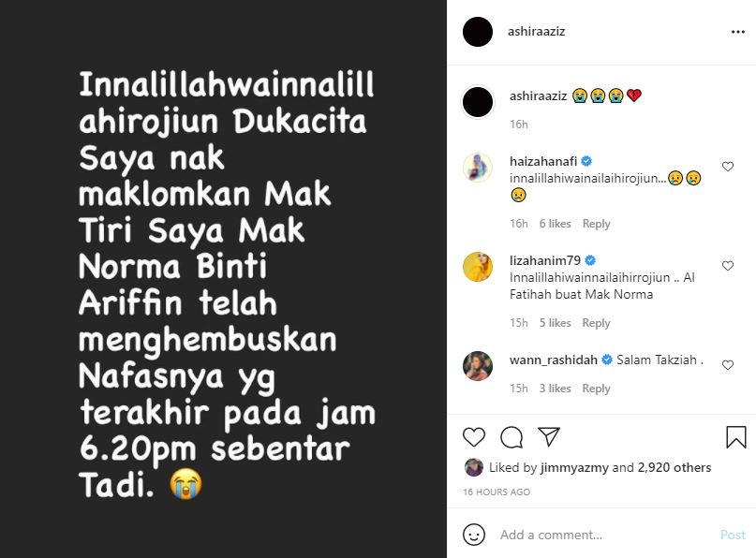Viewport: 756px width, 558px height.
Task: View the 2,920 others who liked
Action: 674,467
